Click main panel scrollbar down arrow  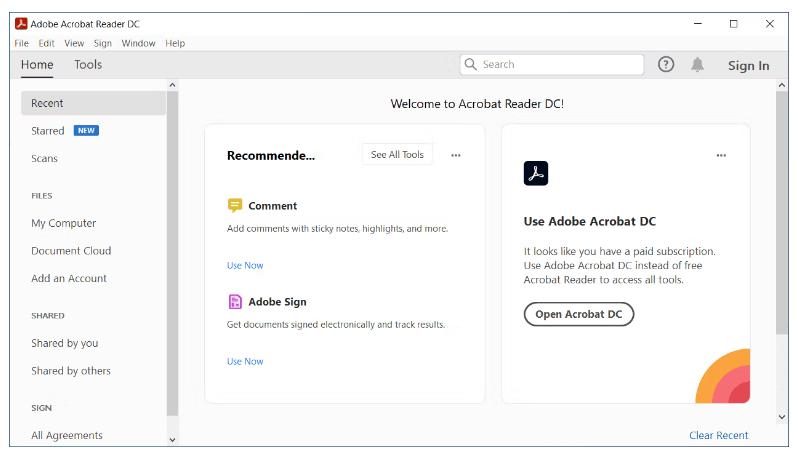point(782,417)
